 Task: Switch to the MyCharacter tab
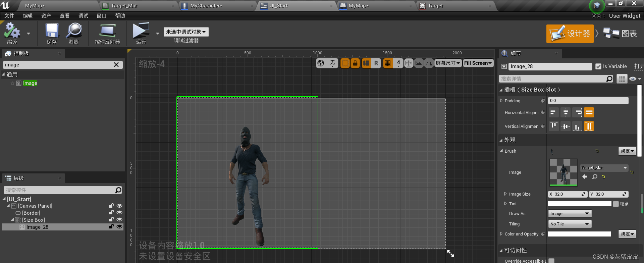(218, 6)
